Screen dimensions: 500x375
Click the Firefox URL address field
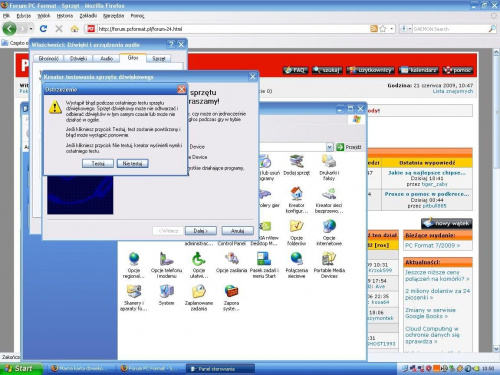(233, 29)
